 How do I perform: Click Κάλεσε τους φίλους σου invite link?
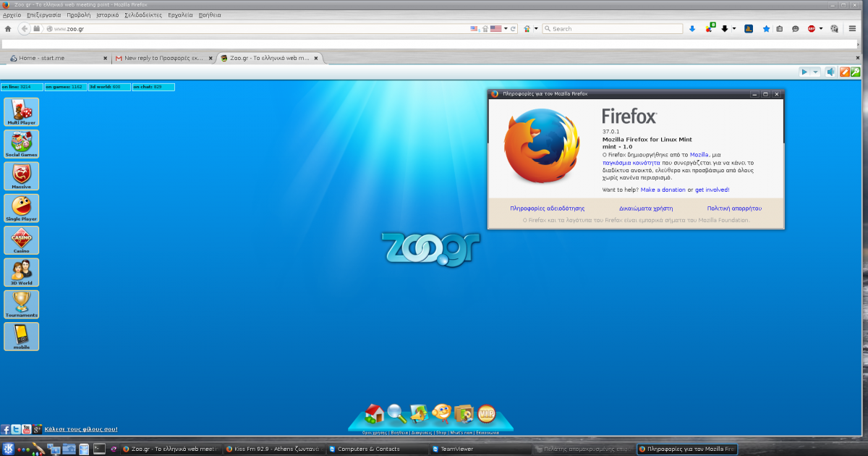tap(81, 429)
